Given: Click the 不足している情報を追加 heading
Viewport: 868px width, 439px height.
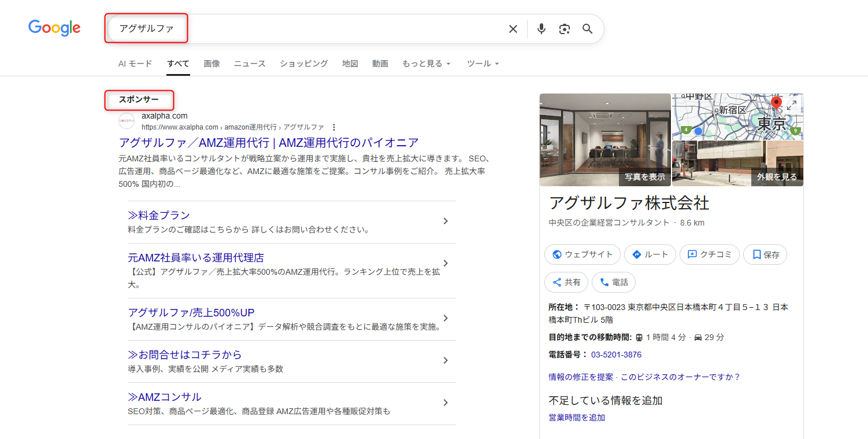Looking at the screenshot, I should (605, 400).
